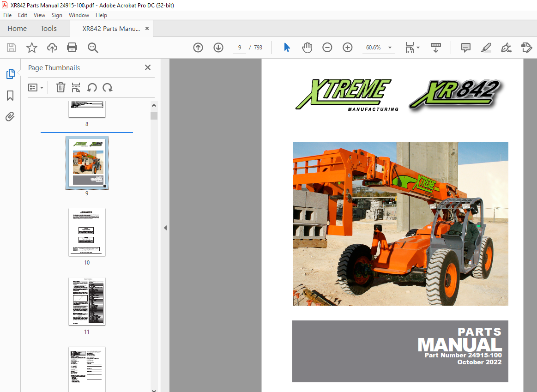
Task: Go to previous page with up arrow
Action: 198,48
